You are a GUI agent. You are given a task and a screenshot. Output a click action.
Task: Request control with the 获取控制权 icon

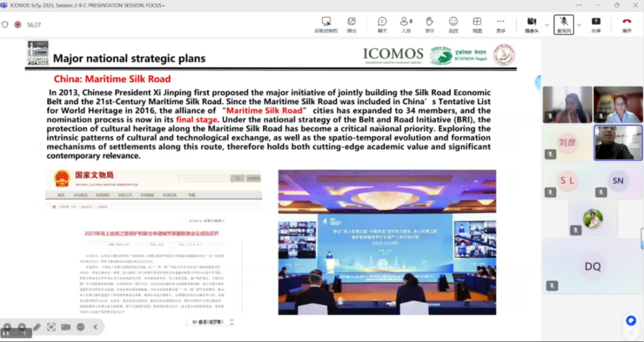pos(326,24)
